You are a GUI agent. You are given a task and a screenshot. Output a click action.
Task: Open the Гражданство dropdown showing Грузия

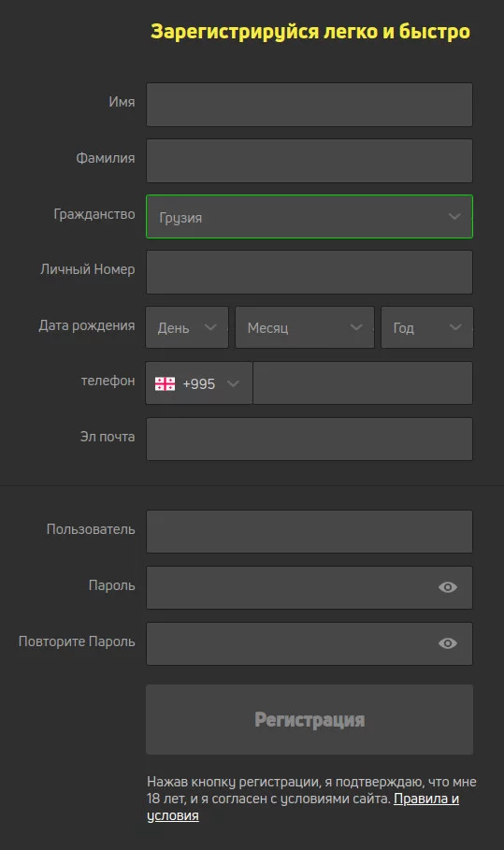coord(310,216)
